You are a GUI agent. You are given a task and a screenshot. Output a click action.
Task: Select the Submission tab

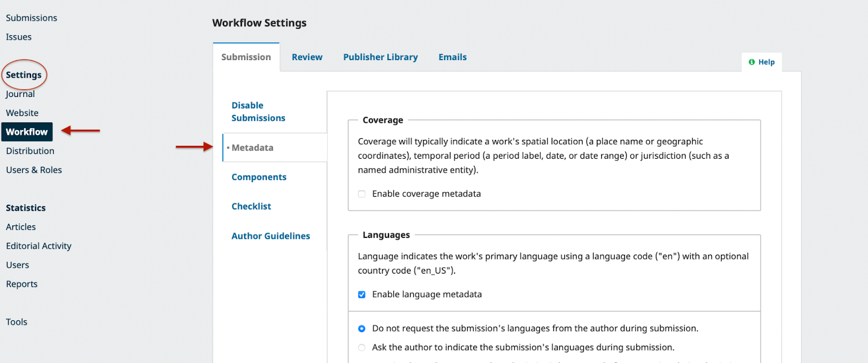coord(246,57)
